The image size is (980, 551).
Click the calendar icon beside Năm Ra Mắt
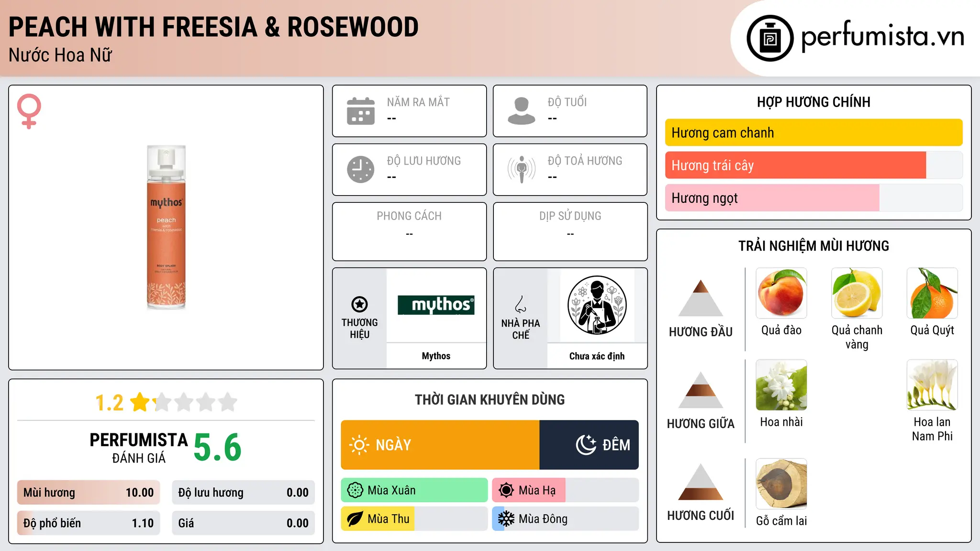[x=361, y=111]
